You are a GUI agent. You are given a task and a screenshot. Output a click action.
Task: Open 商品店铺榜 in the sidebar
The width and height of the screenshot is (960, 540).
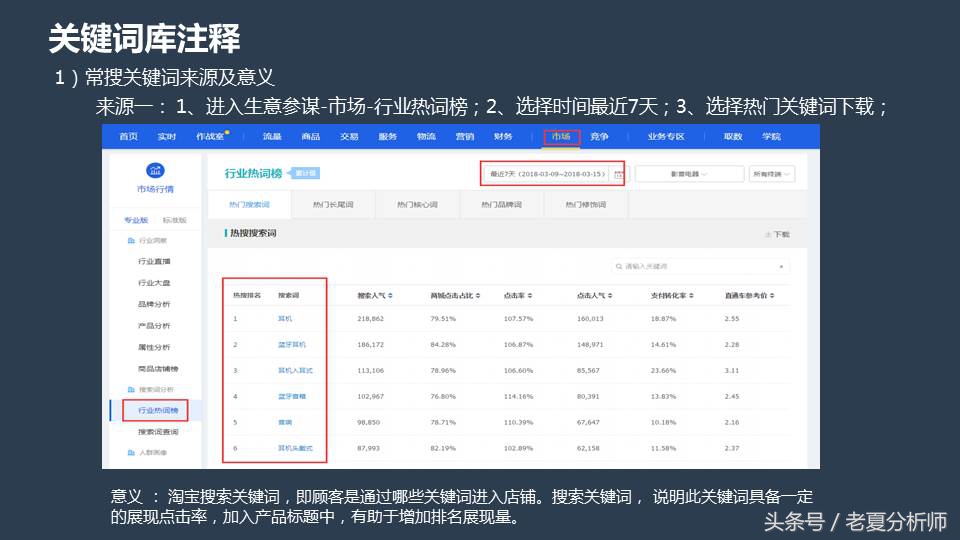[158, 369]
